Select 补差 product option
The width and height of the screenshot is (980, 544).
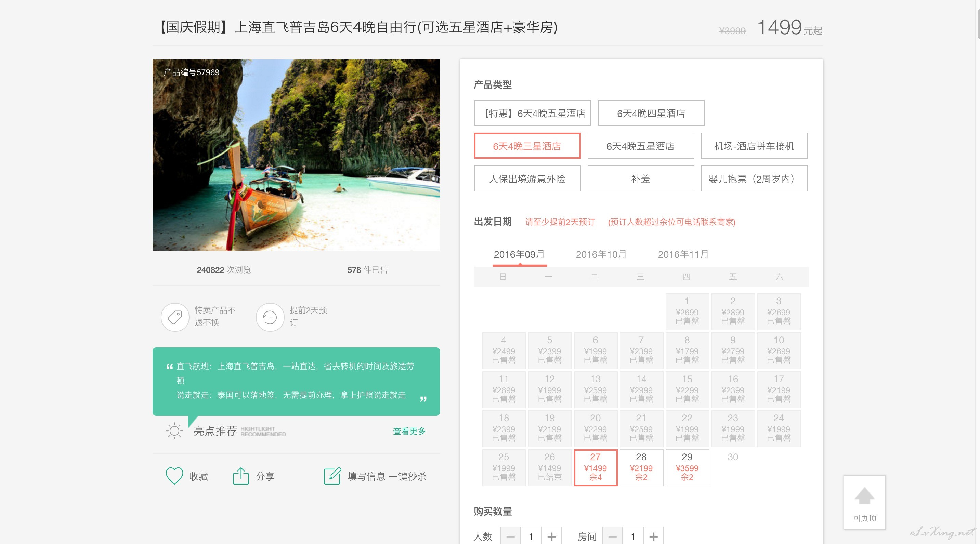(x=641, y=178)
